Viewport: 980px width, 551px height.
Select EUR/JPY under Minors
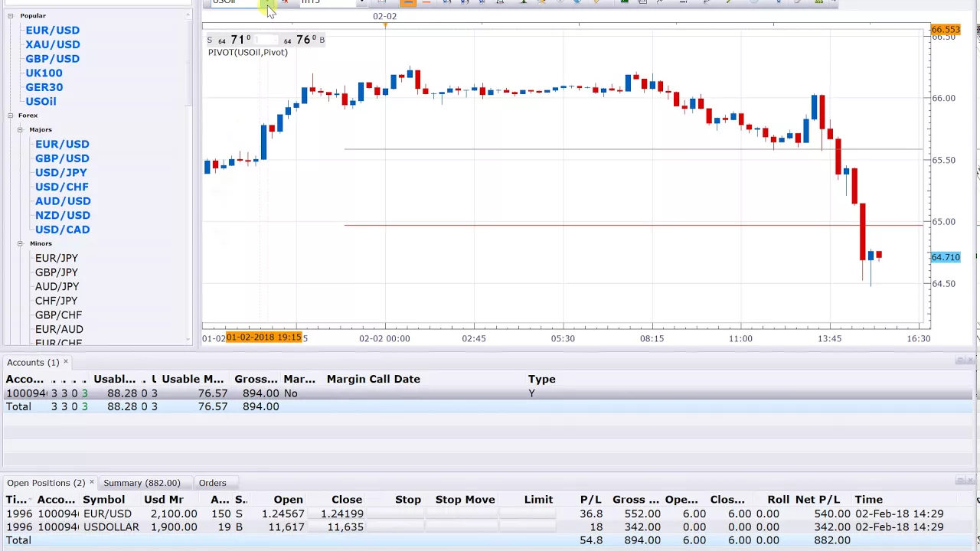tap(57, 259)
